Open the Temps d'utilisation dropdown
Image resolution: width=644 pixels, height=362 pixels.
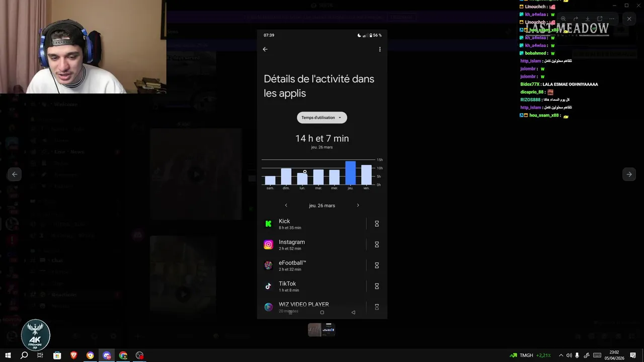322,118
